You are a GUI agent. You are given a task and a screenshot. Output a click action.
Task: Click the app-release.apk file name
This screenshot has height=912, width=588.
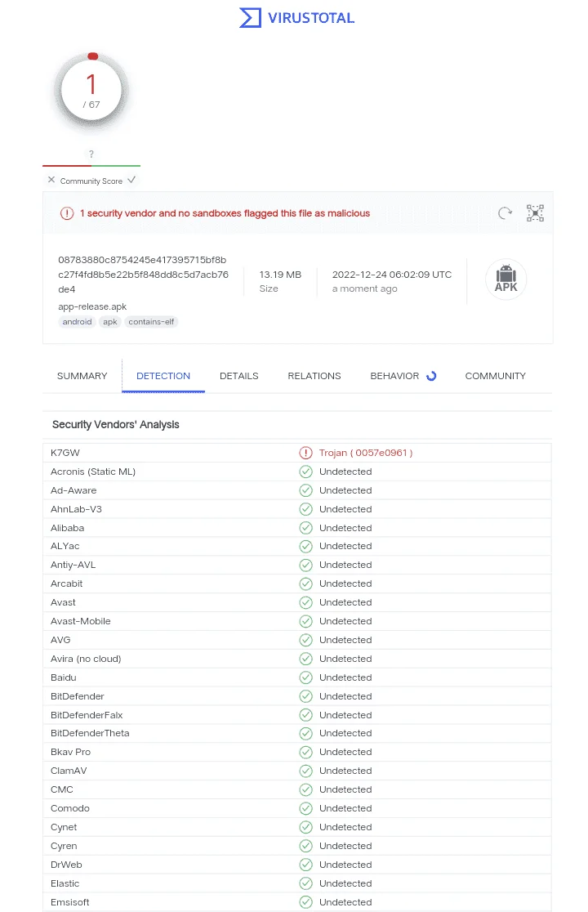click(x=92, y=306)
